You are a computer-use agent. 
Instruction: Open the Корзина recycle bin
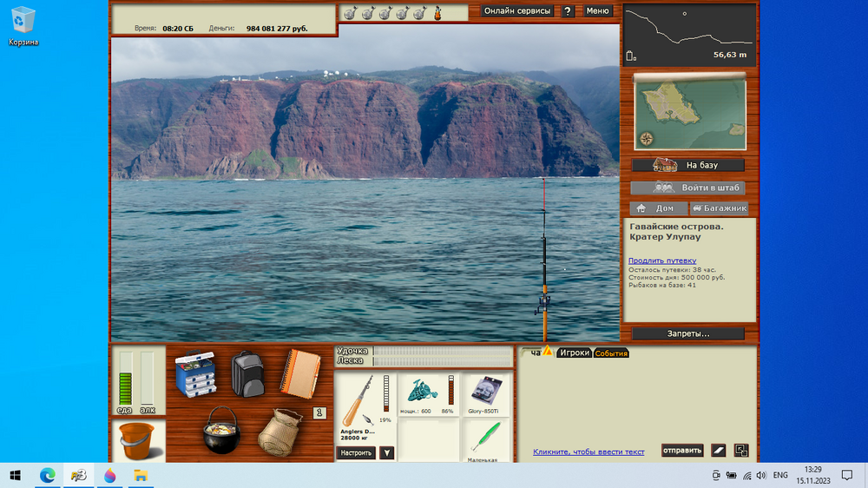tap(23, 26)
